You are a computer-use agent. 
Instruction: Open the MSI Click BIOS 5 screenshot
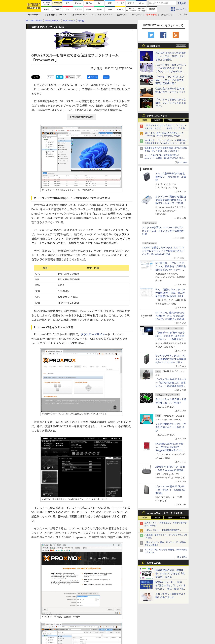(x=81, y=467)
